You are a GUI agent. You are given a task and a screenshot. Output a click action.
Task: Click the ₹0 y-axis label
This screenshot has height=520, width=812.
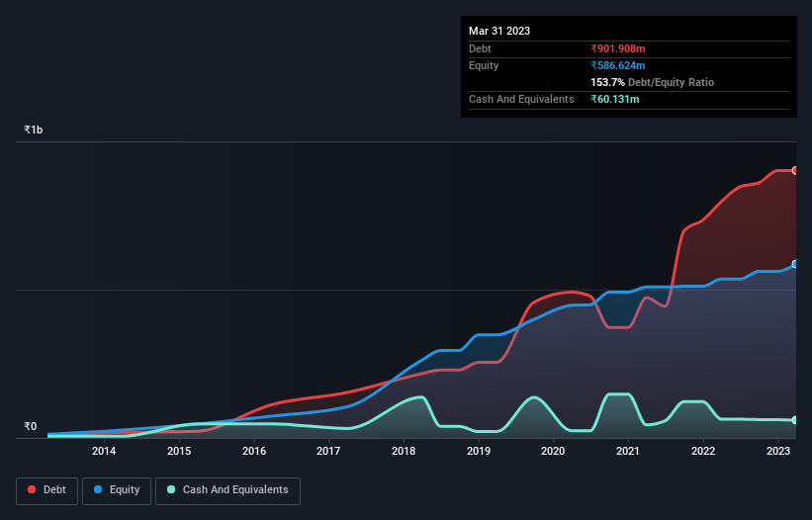[30, 426]
